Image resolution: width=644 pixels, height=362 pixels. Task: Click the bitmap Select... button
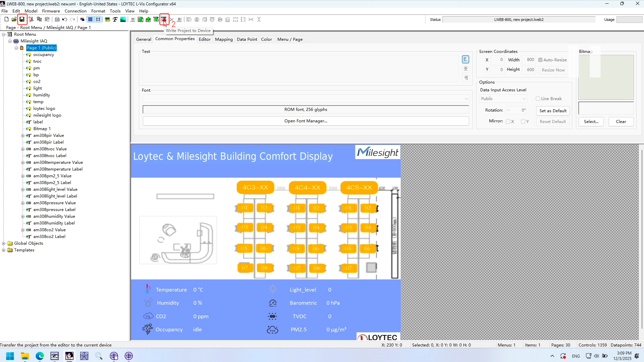(x=591, y=122)
